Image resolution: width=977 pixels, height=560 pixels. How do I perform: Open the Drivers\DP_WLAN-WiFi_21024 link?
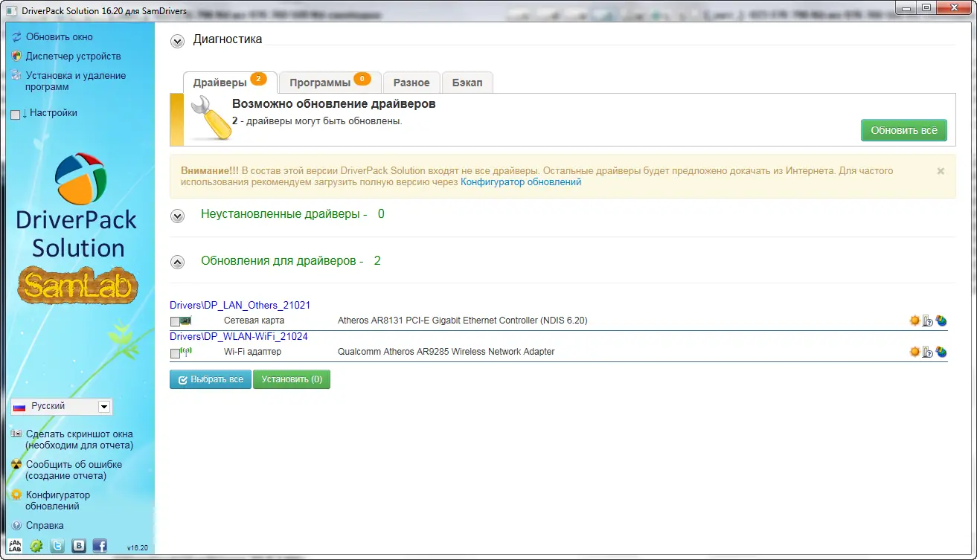coord(239,336)
